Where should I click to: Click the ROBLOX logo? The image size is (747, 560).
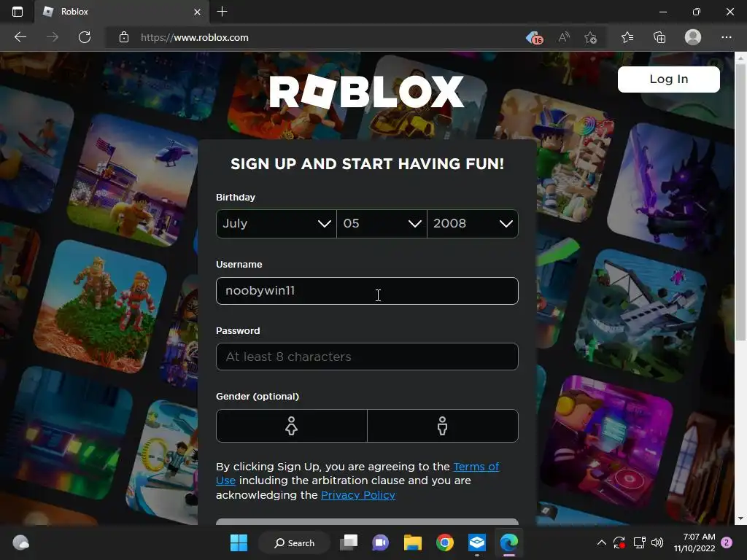click(x=366, y=91)
